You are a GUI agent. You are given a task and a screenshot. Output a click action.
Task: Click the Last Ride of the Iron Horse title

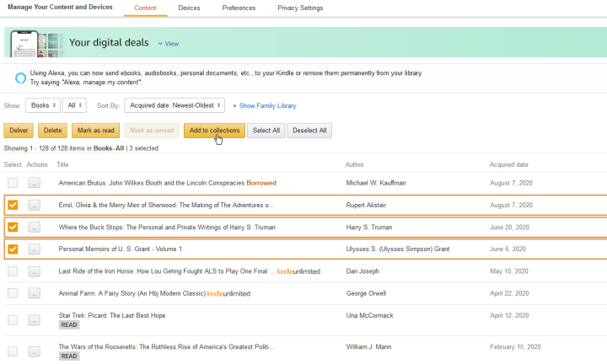167,271
